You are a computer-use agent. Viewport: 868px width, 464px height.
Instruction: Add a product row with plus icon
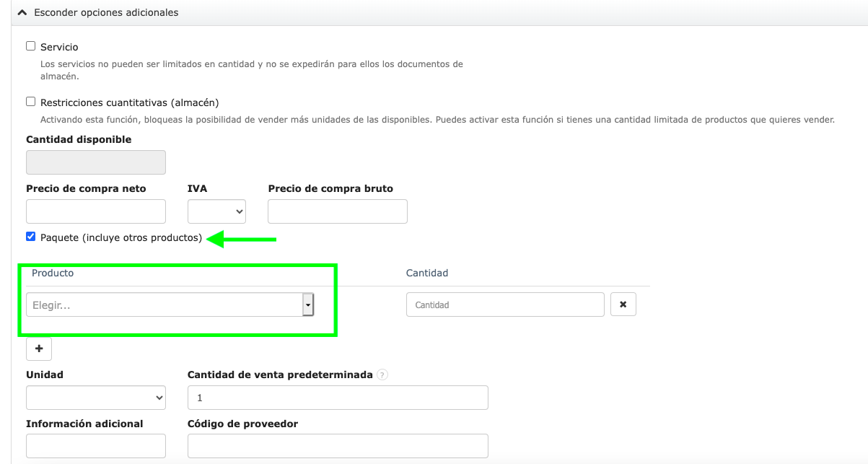click(39, 349)
